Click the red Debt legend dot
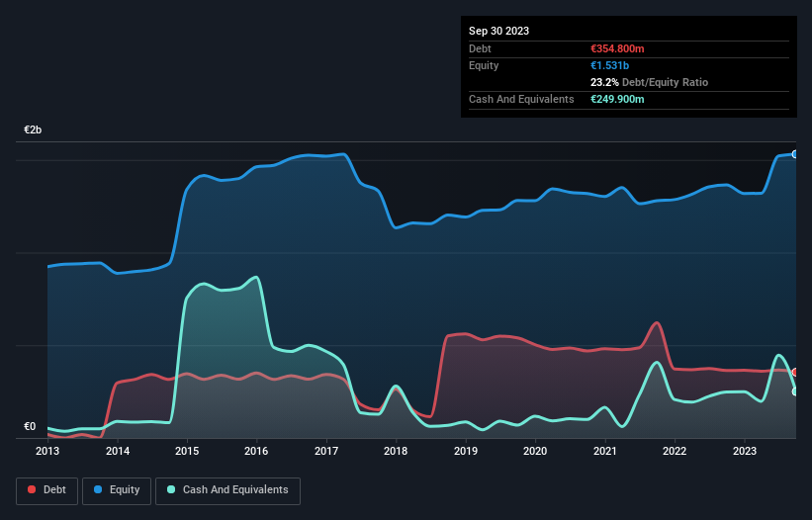 pyautogui.click(x=32, y=489)
